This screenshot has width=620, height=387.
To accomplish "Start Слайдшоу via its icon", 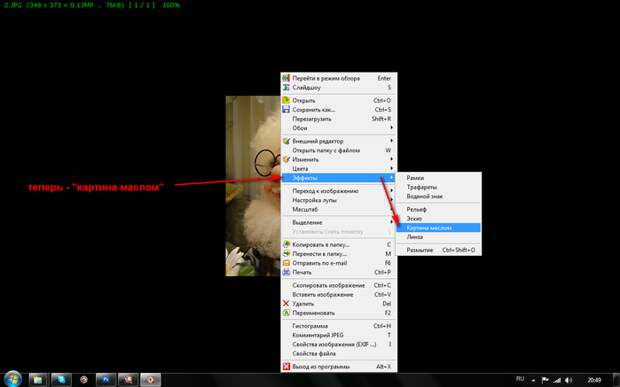I will tap(286, 87).
